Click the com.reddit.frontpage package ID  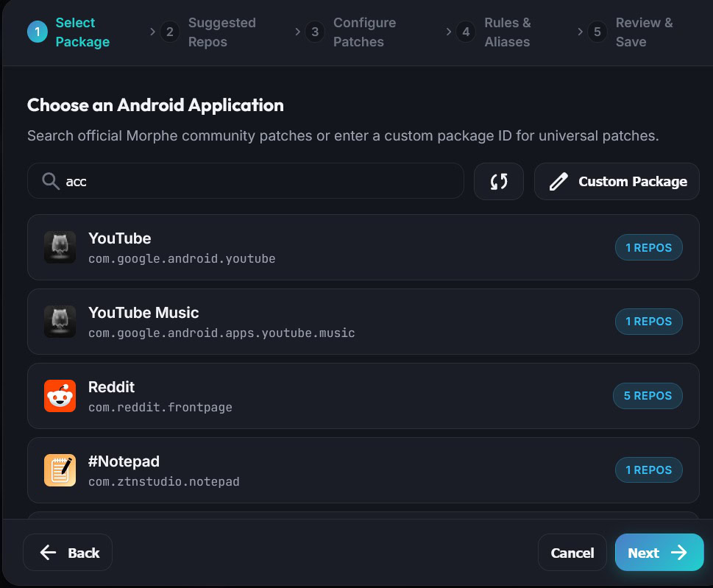click(160, 407)
